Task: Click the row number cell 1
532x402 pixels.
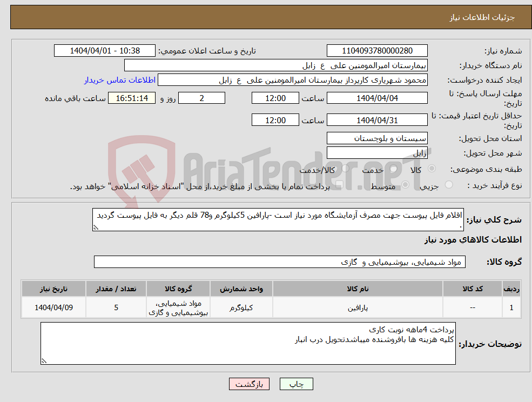Action: [x=511, y=307]
